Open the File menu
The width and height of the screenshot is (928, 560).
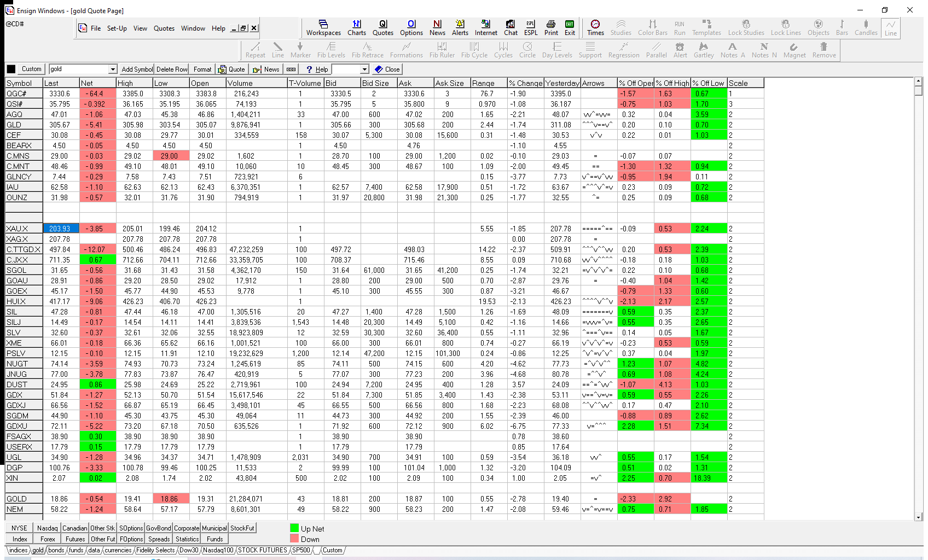96,28
